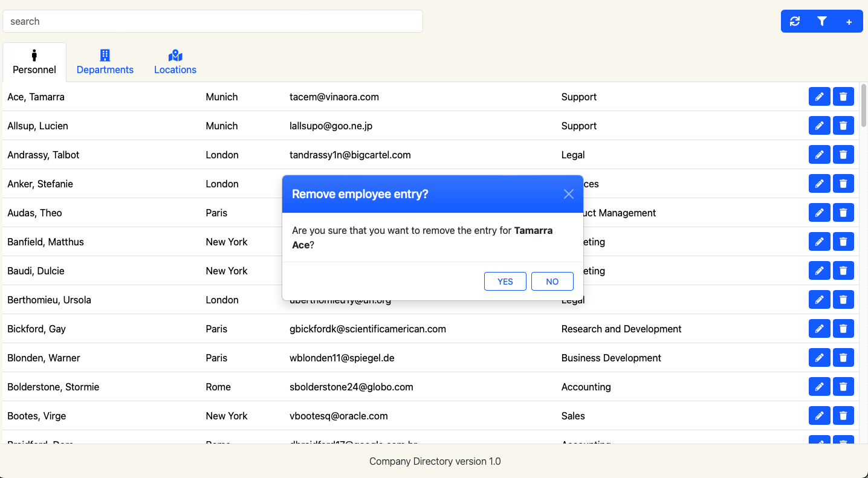This screenshot has height=478, width=868.
Task: Edit Warner Blonden's record via pencil icon
Action: tap(819, 358)
